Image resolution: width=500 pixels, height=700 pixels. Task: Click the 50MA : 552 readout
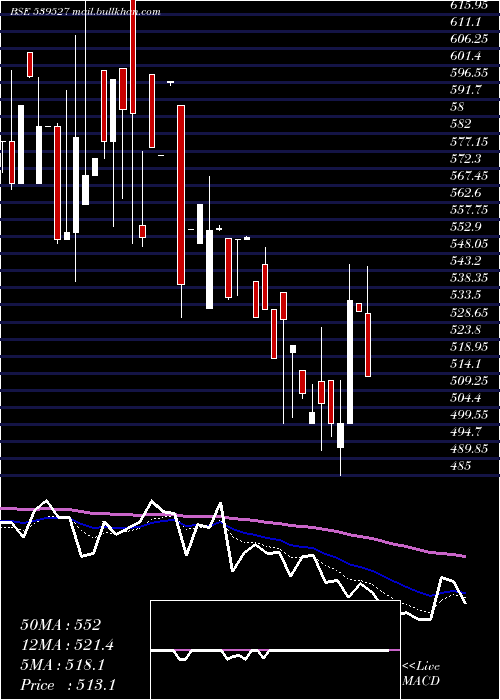(x=61, y=625)
